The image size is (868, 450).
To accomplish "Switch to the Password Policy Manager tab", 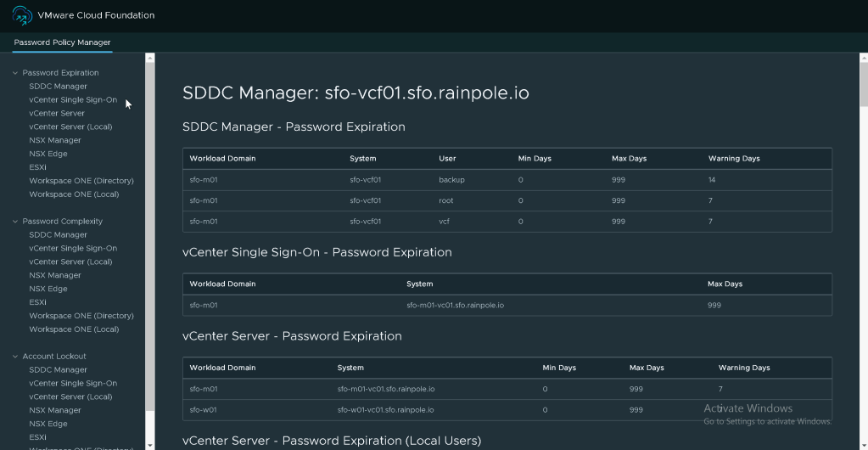I will (x=62, y=42).
